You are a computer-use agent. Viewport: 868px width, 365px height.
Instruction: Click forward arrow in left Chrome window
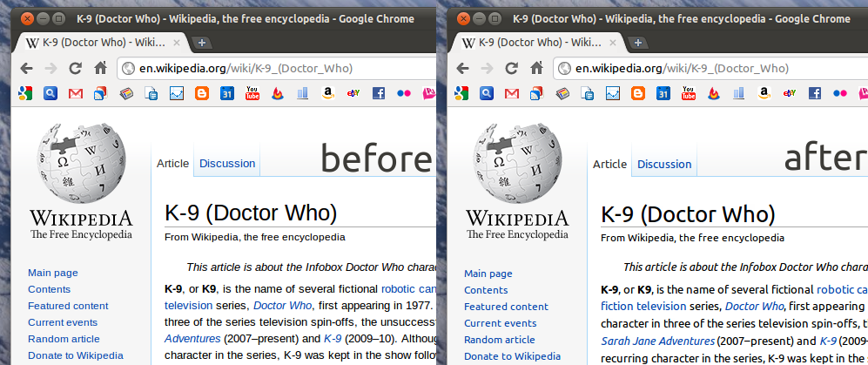tap(50, 69)
